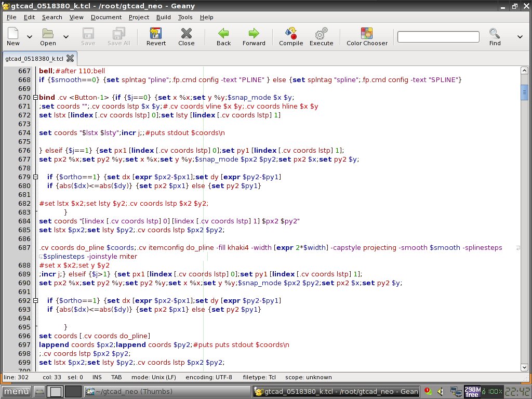This screenshot has height=399, width=532.
Task: Collapse the code fold at line 692
Action: [x=35, y=300]
